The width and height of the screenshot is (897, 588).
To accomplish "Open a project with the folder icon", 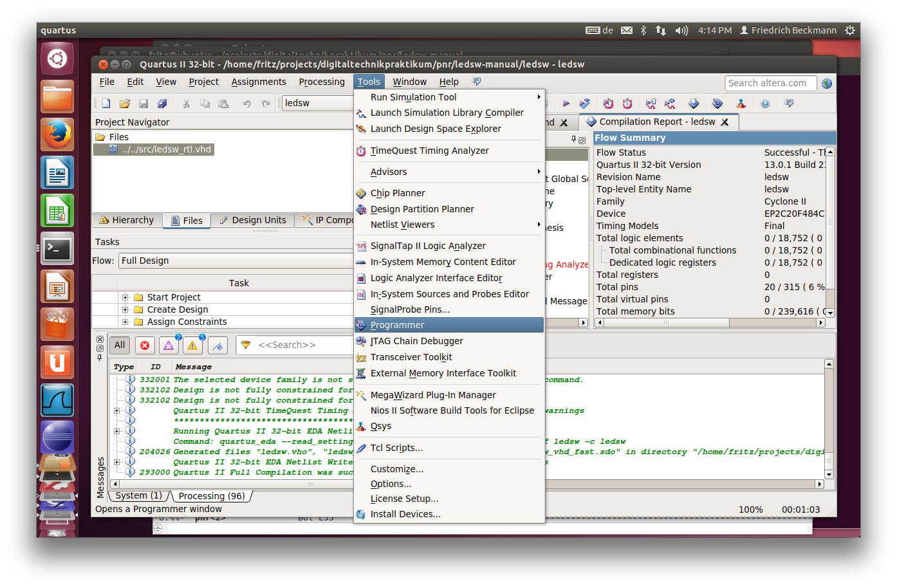I will pyautogui.click(x=125, y=104).
